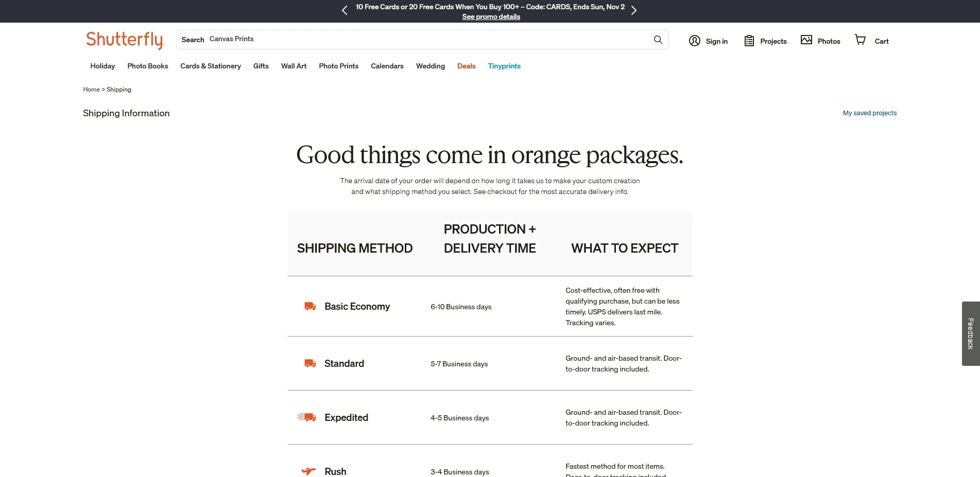Select Wall Art in navigation

tap(294, 66)
